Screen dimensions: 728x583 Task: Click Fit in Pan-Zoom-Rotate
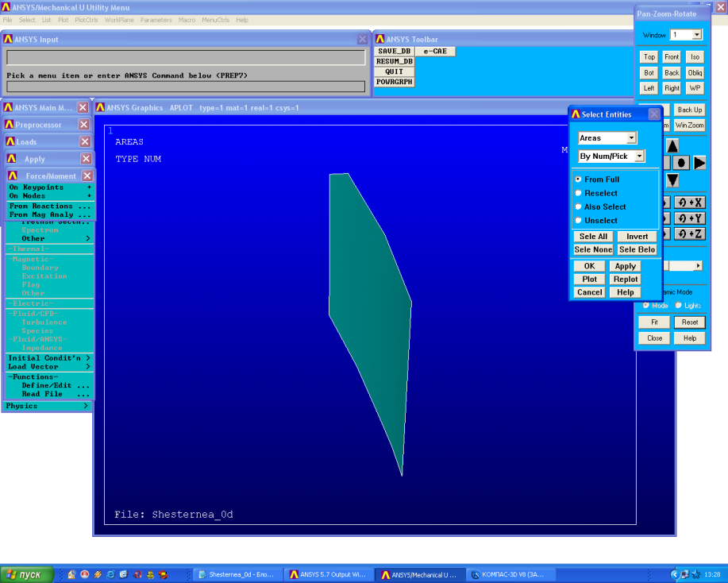(x=653, y=322)
